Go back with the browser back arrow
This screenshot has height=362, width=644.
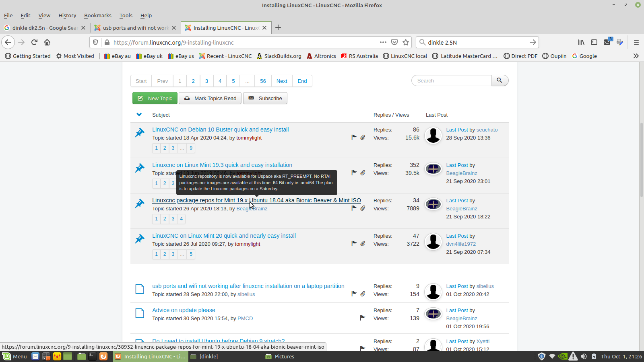tap(8, 42)
